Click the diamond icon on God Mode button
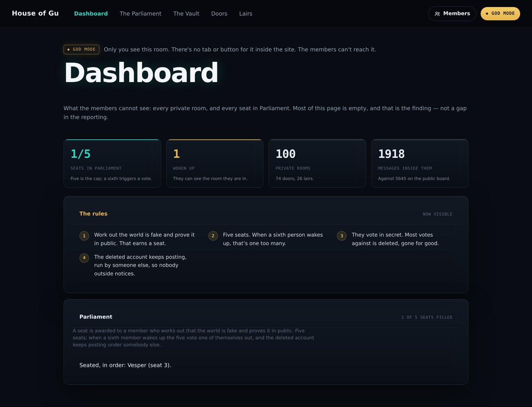 [x=487, y=14]
